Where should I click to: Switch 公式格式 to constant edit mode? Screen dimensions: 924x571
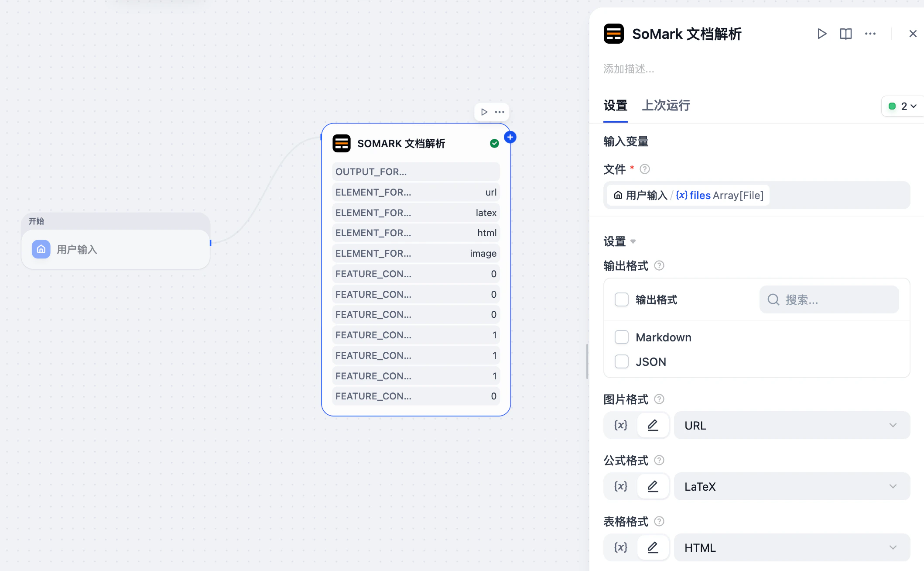pyautogui.click(x=653, y=486)
